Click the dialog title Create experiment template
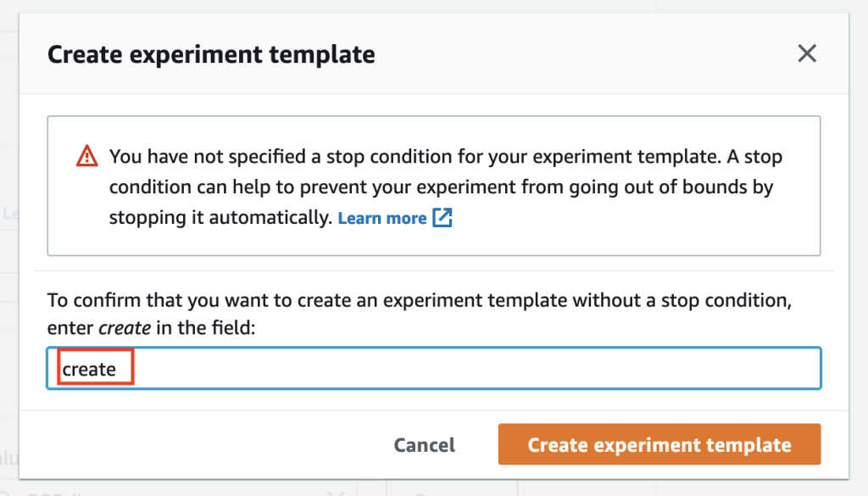The width and height of the screenshot is (868, 496). pos(212,53)
